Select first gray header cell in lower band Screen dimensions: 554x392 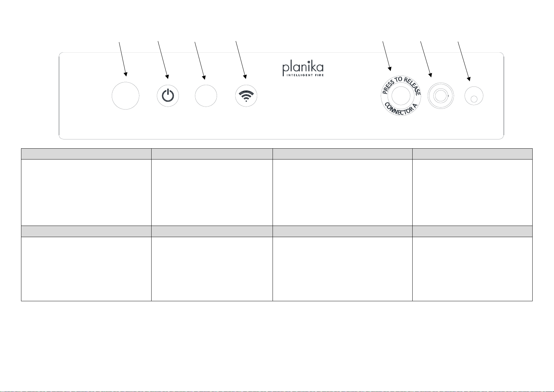(x=86, y=231)
